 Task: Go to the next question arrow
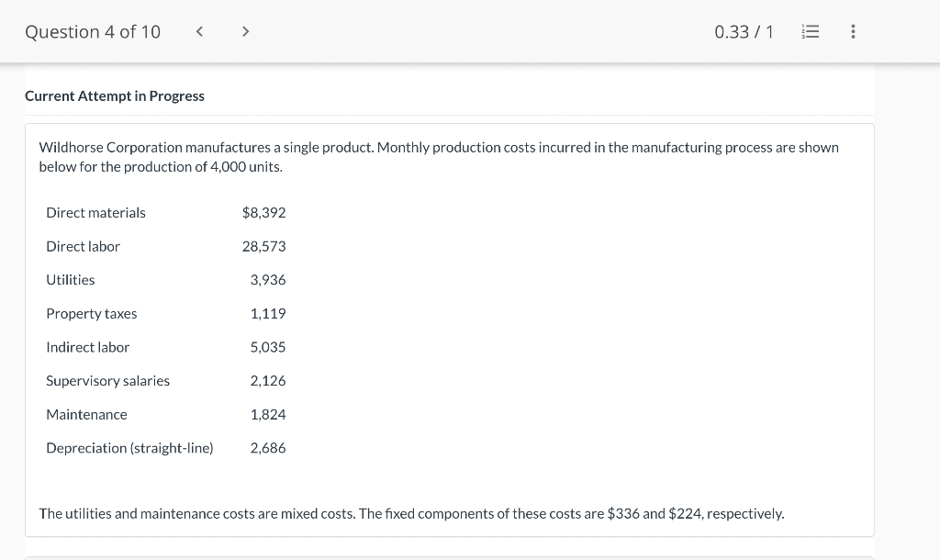tap(245, 31)
